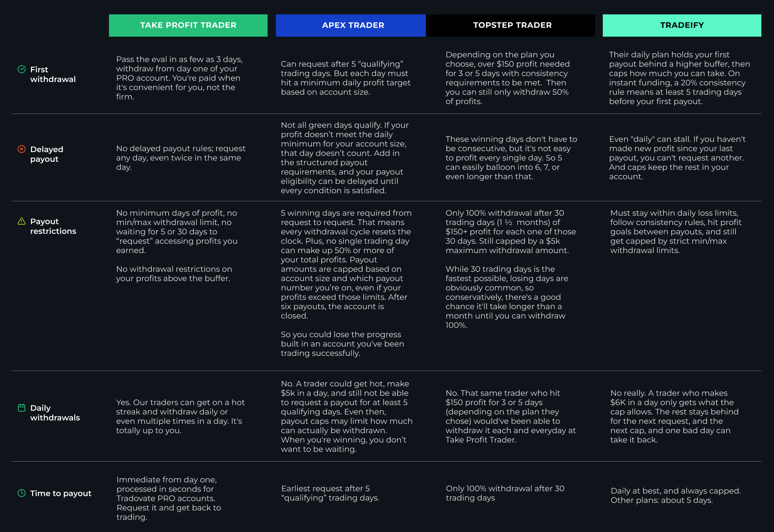This screenshot has height=532, width=774.
Task: Click the calendar Daily withdrawals icon
Action: click(22, 408)
